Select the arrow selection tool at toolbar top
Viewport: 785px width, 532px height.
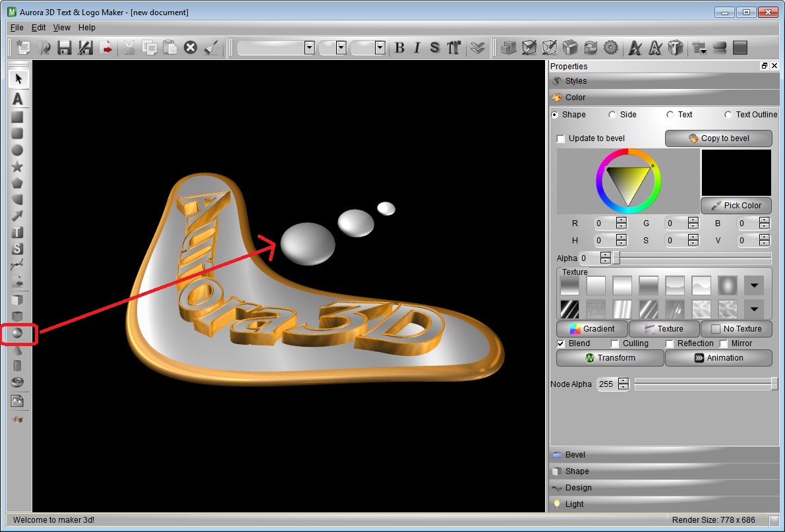pyautogui.click(x=18, y=77)
